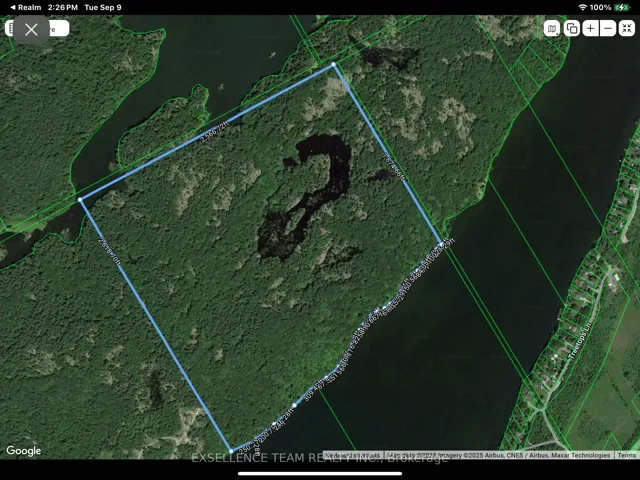Tap the Wi-Fi icon in status bar
The height and width of the screenshot is (480, 640).
tap(582, 7)
